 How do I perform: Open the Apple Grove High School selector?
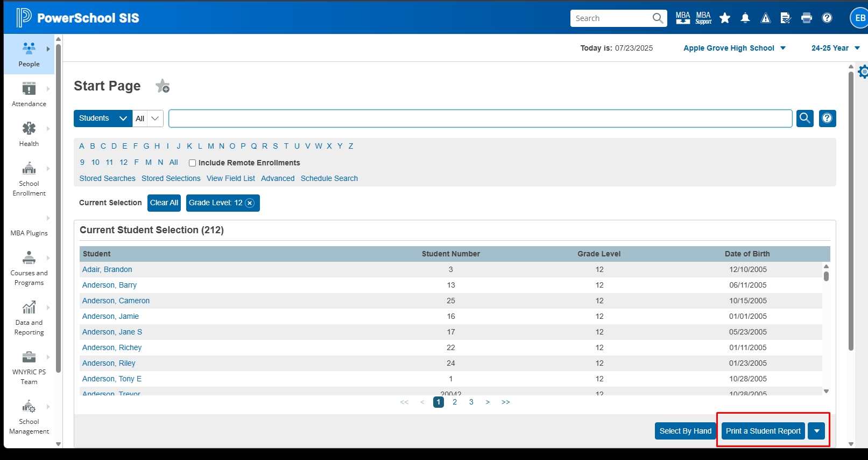734,48
